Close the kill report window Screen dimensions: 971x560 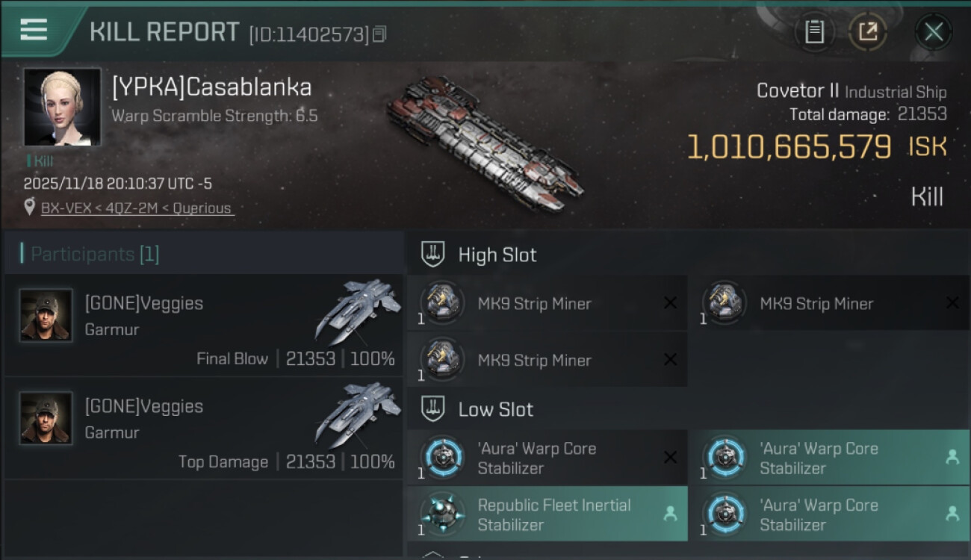[933, 32]
